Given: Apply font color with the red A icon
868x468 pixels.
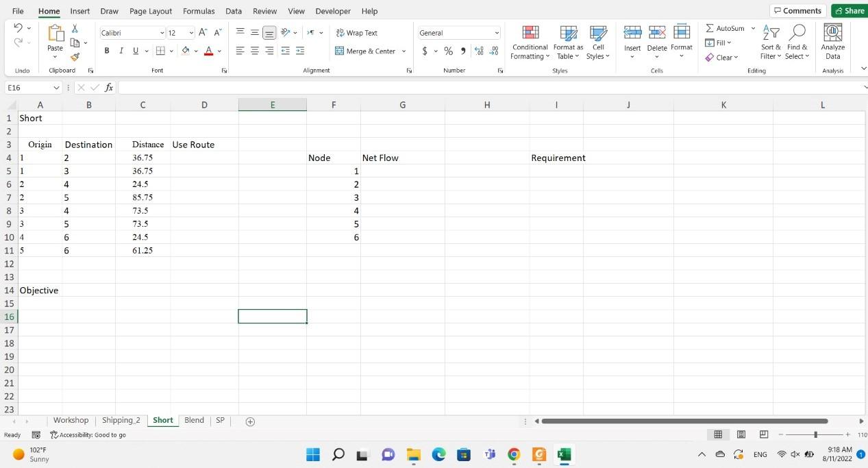Looking at the screenshot, I should 209,51.
